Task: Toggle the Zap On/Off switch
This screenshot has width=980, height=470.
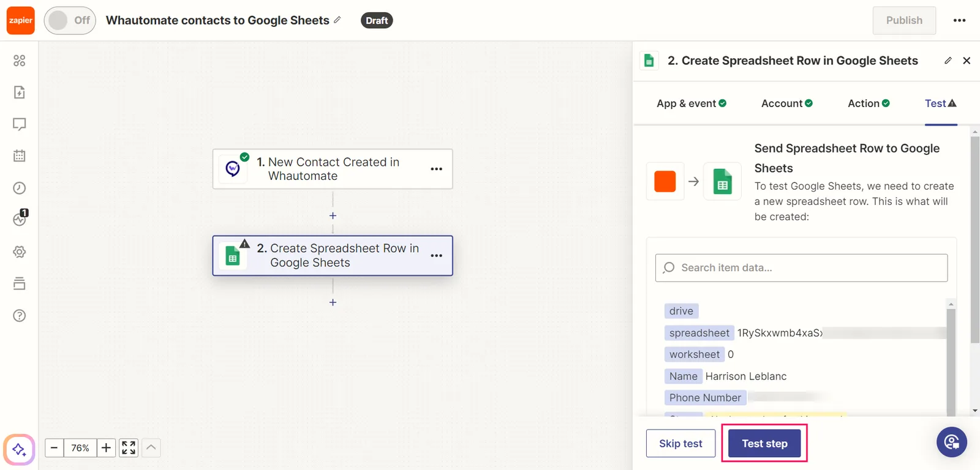Action: tap(70, 20)
